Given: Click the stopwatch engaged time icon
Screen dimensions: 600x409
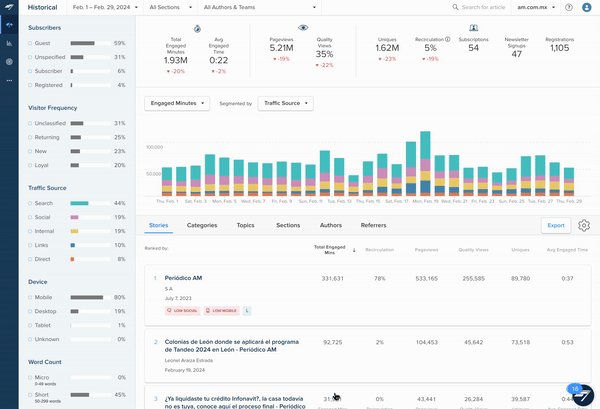Looking at the screenshot, I should click(x=197, y=29).
